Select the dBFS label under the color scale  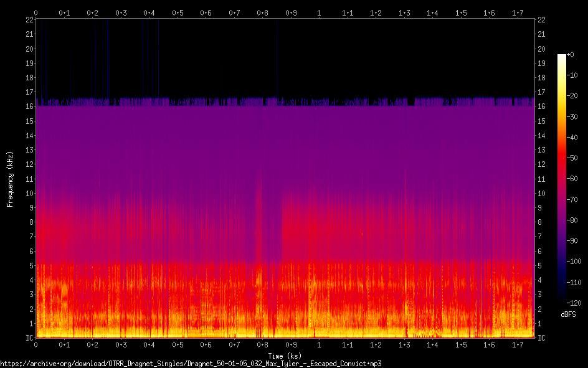point(567,314)
